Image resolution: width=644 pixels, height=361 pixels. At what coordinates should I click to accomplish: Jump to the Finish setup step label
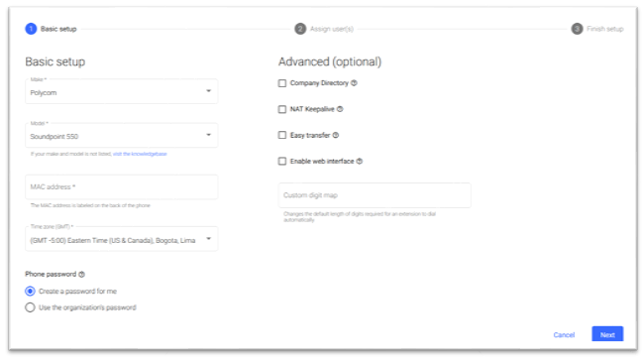pos(605,29)
